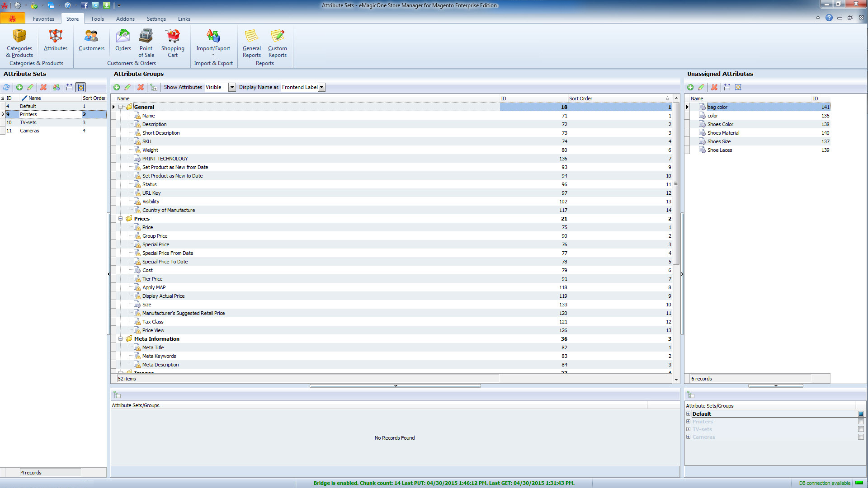Edit the selected attribute group

(127, 87)
